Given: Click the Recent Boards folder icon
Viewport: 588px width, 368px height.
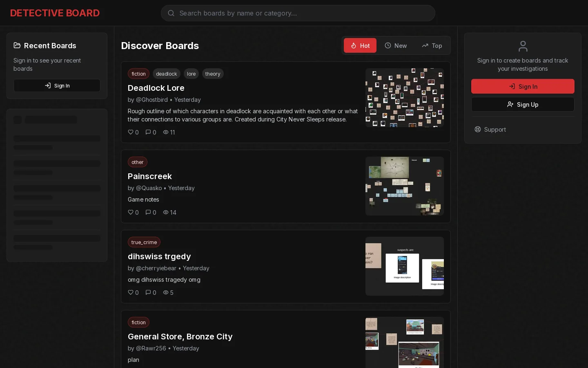Looking at the screenshot, I should pyautogui.click(x=17, y=45).
